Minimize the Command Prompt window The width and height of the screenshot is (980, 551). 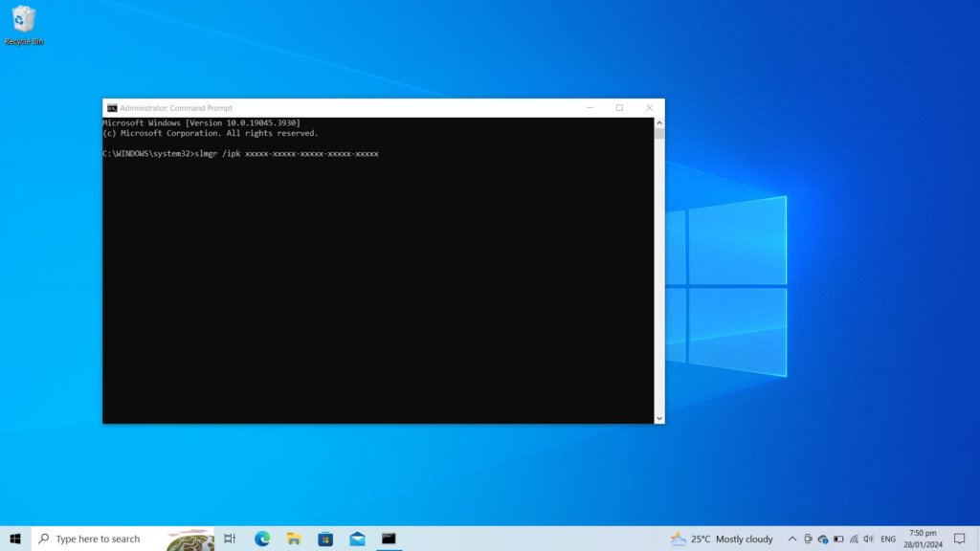590,107
